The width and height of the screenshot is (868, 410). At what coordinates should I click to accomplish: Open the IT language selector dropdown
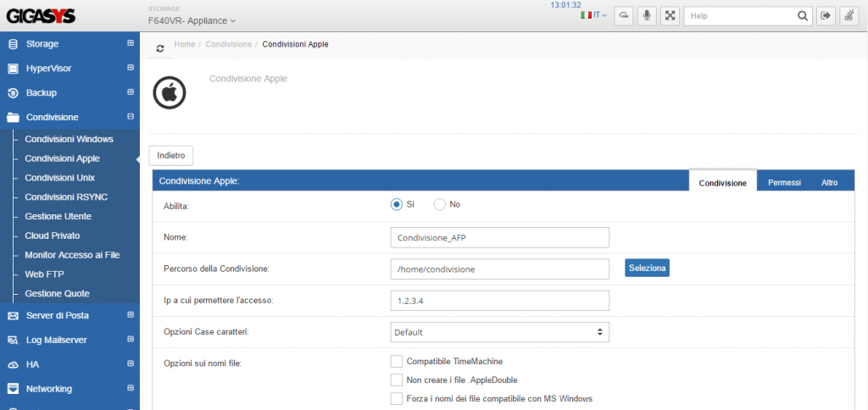tap(593, 15)
